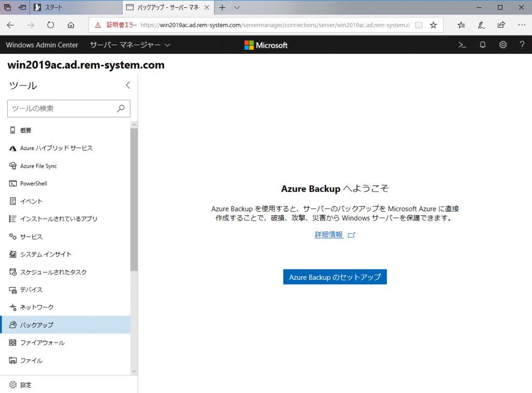The image size is (532, 393).
Task: Click the PowerShell console icon in the top bar
Action: (x=462, y=45)
